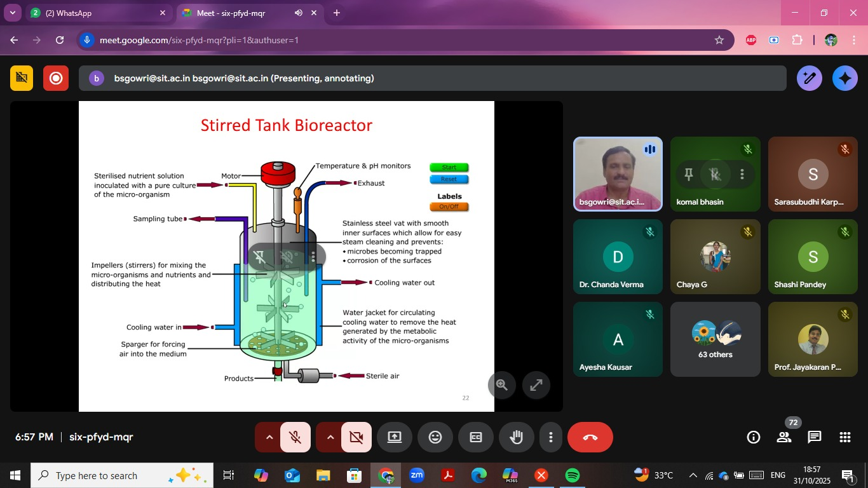Image resolution: width=868 pixels, height=488 pixels.
Task: Raise hand in the meeting
Action: (516, 437)
